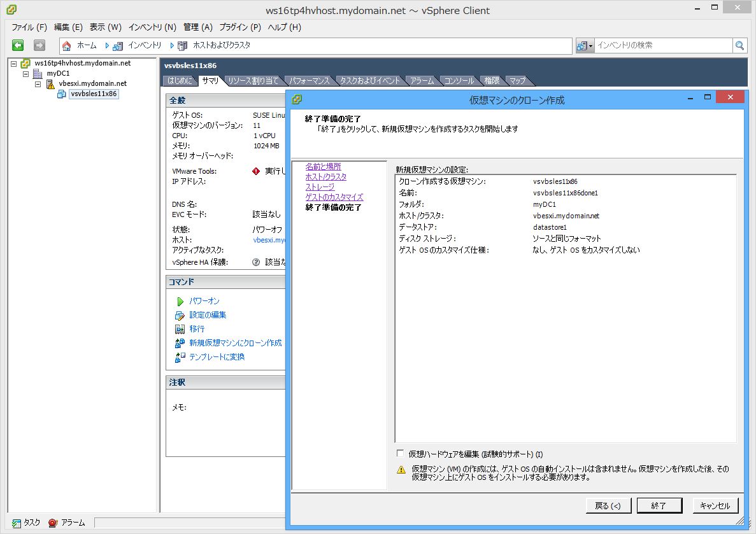This screenshot has height=534, width=756.
Task: Click the clone to new VM icon
Action: click(180, 343)
